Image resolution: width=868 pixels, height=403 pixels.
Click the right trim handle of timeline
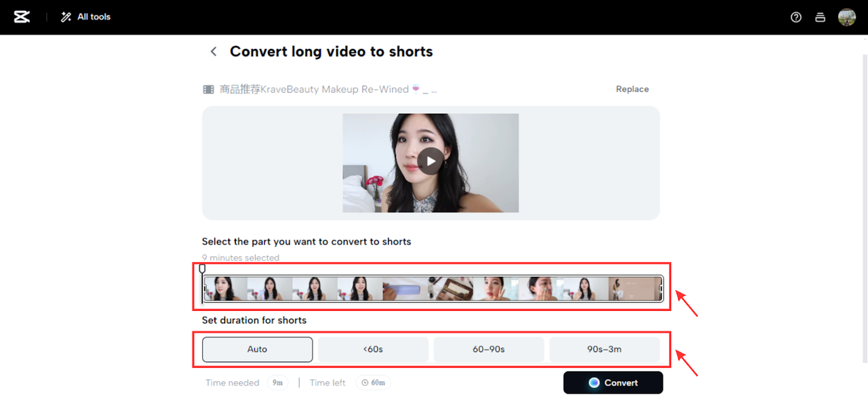(x=660, y=289)
